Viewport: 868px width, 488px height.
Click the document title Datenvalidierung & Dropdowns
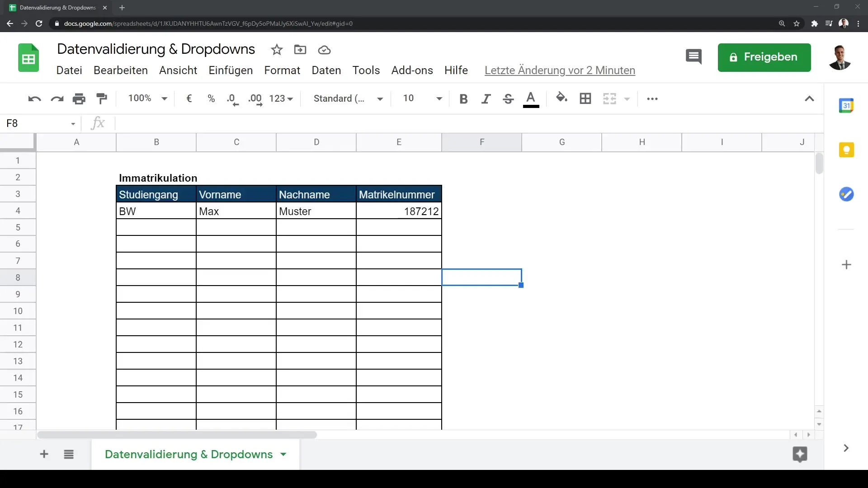click(156, 49)
